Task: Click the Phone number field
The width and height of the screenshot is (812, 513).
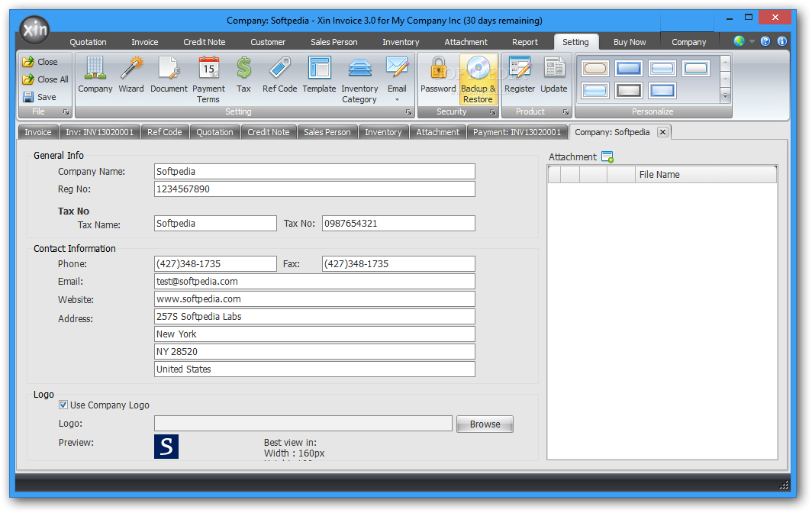Action: pyautogui.click(x=215, y=264)
